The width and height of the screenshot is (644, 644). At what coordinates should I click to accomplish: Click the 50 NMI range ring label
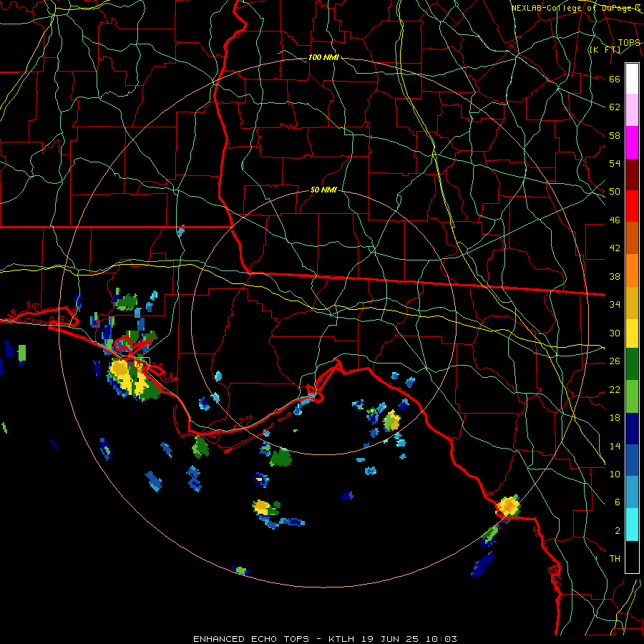click(323, 190)
